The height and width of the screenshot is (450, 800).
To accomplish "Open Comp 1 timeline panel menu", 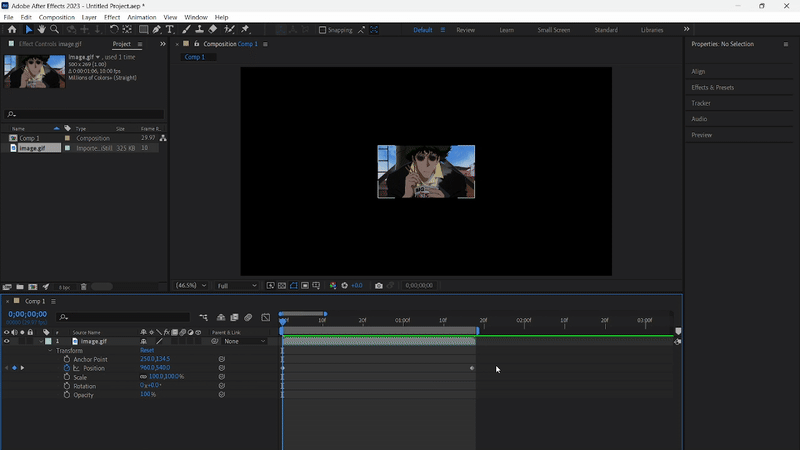I will [53, 302].
